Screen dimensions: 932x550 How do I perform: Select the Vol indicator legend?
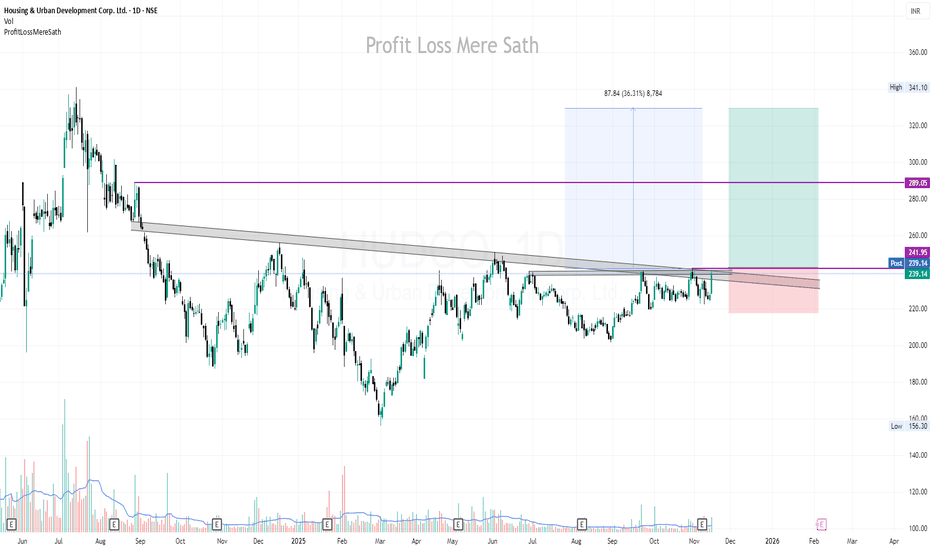(x=8, y=21)
